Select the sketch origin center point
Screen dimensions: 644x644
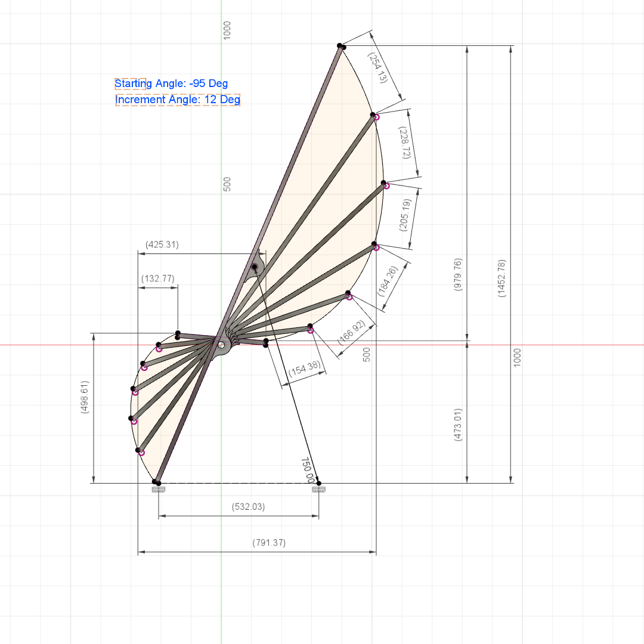point(221,345)
